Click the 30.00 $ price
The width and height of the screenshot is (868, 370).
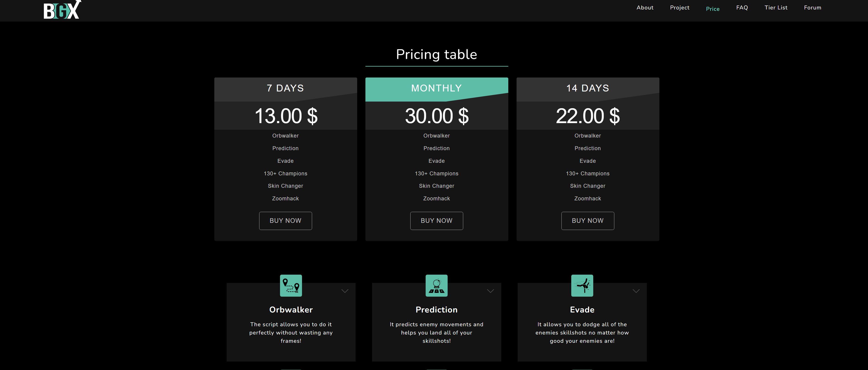click(x=437, y=116)
